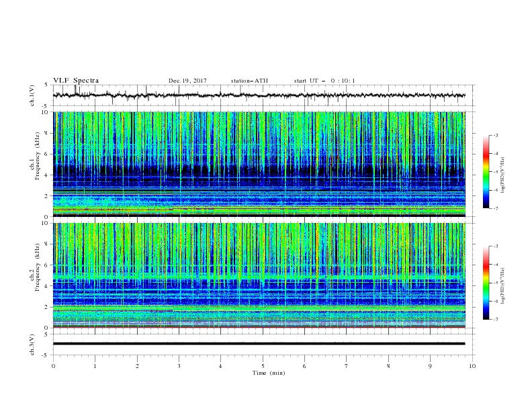Click the ch.1 voltage waveform trace
This screenshot has width=532, height=411.
pyautogui.click(x=259, y=95)
